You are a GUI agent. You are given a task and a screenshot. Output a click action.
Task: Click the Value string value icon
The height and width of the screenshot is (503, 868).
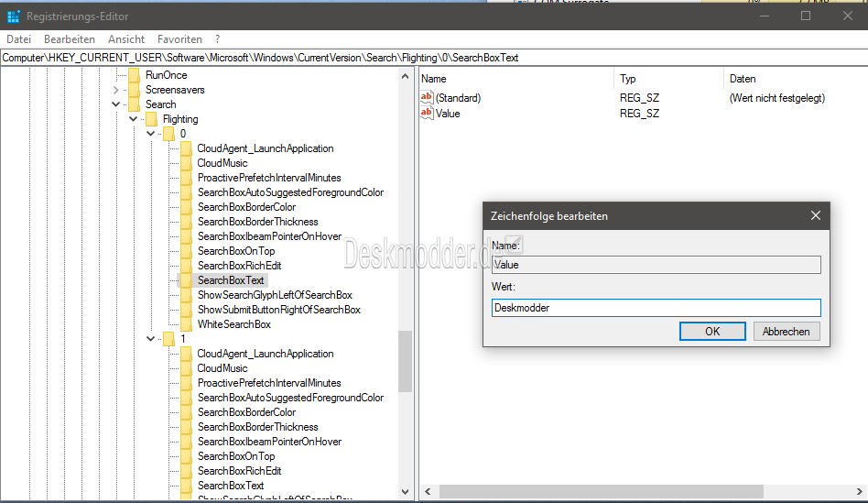[x=427, y=113]
